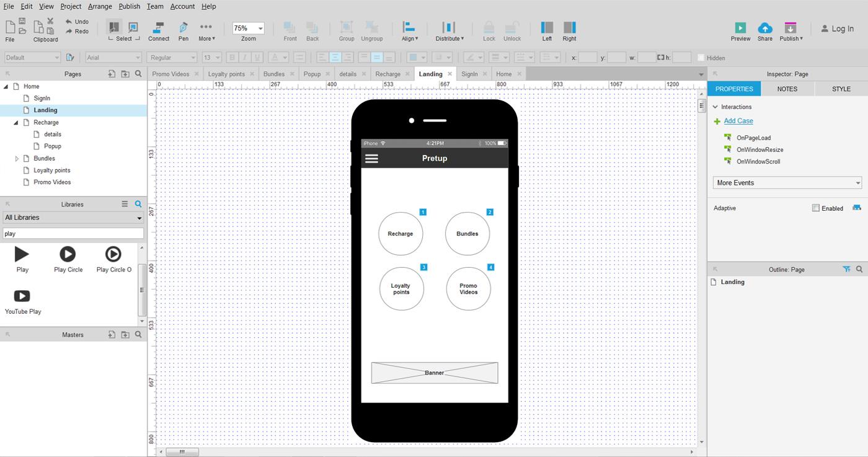Open the All Libraries dropdown
This screenshot has height=457, width=868.
(x=73, y=218)
